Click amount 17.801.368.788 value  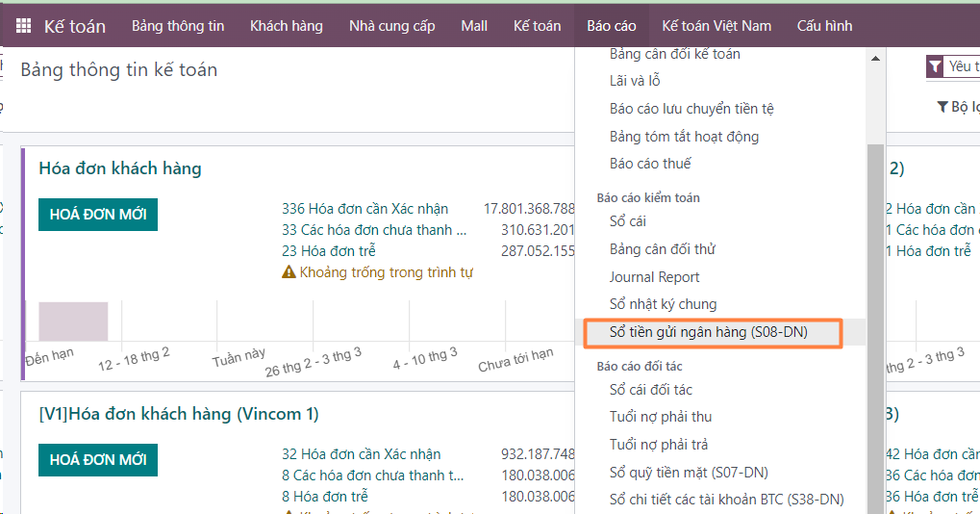coord(529,209)
